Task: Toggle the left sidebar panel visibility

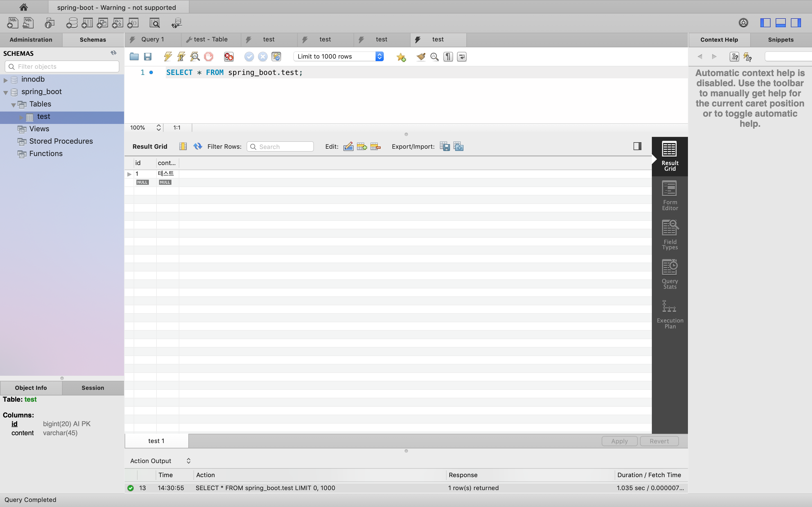Action: click(765, 23)
